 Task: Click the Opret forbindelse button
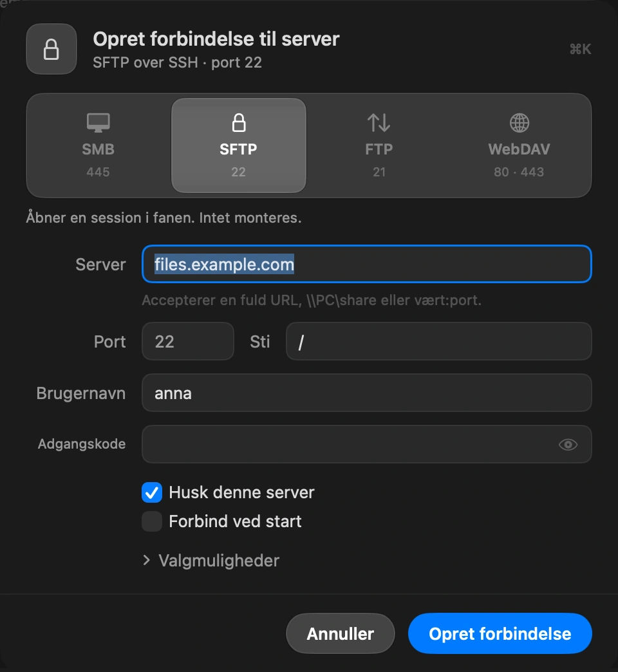(x=500, y=633)
